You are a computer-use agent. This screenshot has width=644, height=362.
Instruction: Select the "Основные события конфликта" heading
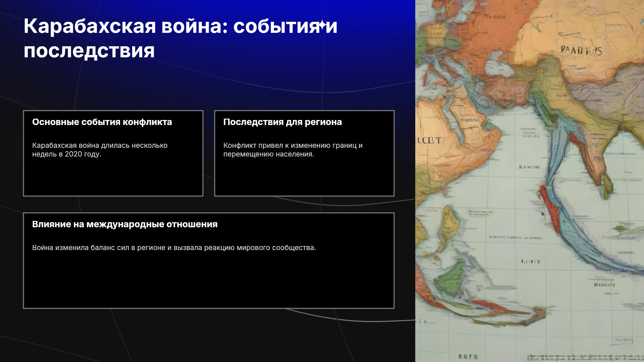click(x=102, y=122)
